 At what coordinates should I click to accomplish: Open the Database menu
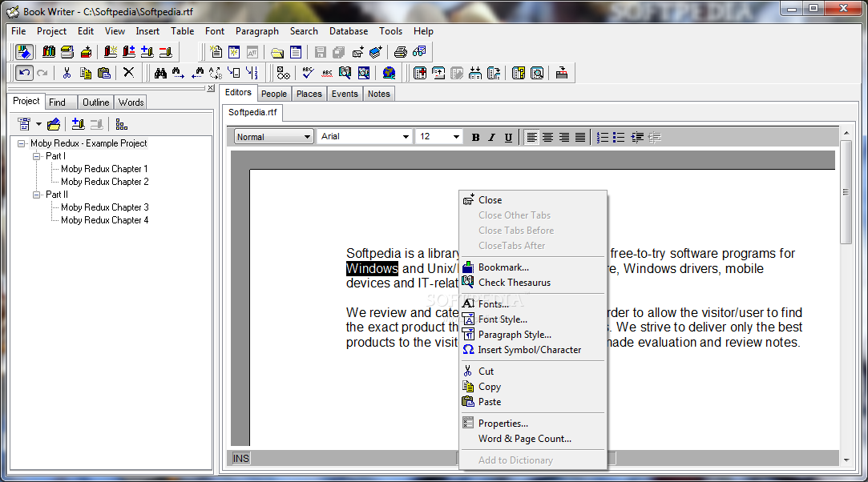(x=348, y=31)
